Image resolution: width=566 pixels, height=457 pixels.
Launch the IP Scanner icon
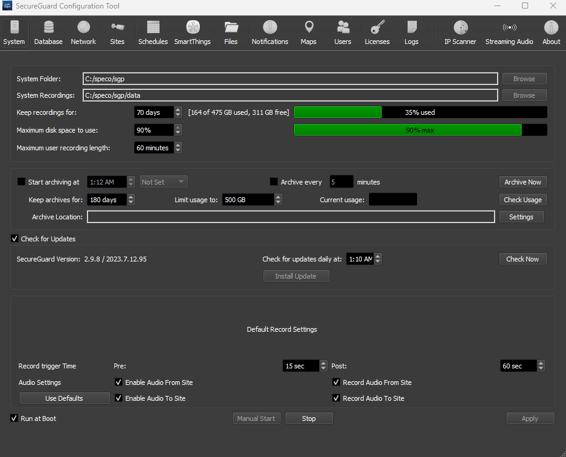click(461, 27)
